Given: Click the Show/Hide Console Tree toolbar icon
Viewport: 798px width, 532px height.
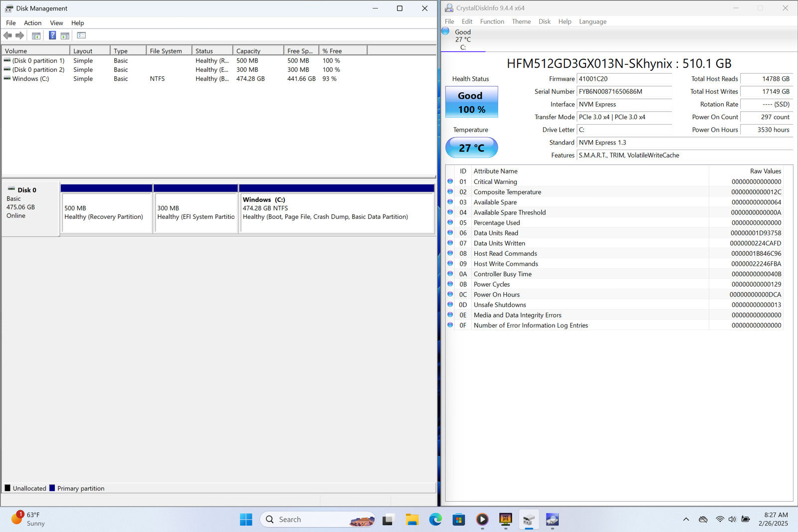Looking at the screenshot, I should 36,35.
